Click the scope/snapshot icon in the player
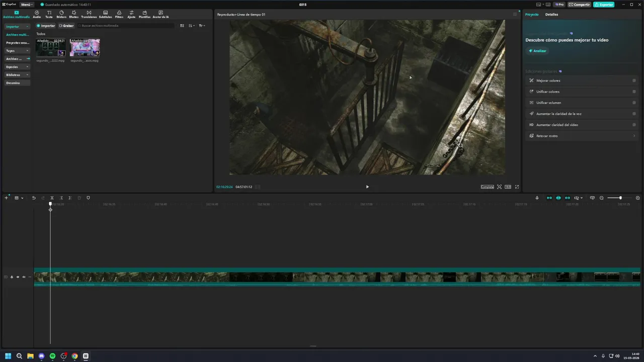The height and width of the screenshot is (362, 644). [499, 187]
